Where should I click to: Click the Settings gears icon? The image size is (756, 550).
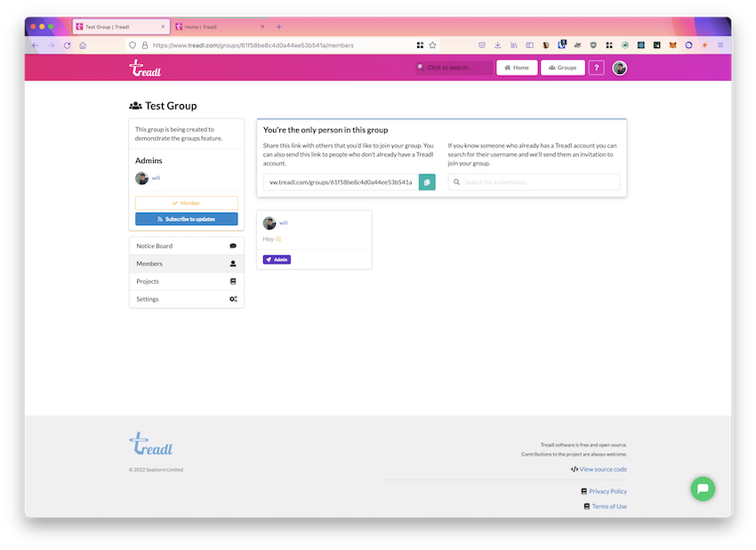click(233, 299)
